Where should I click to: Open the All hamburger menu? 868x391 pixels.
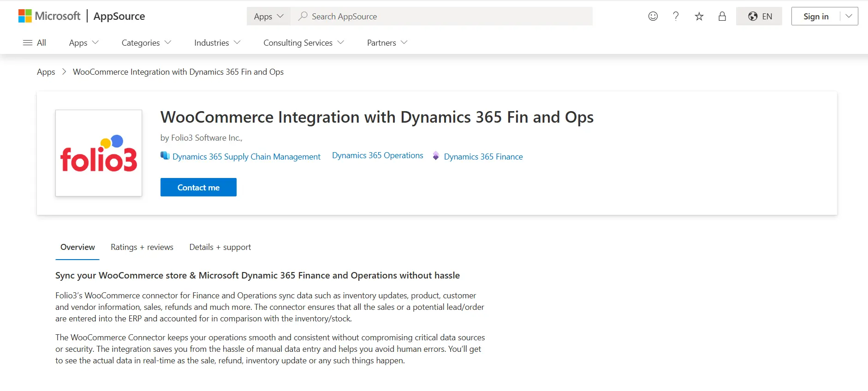pyautogui.click(x=35, y=43)
